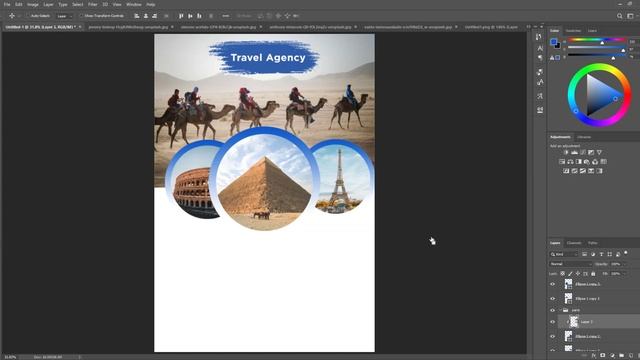Click the align vertical centers icon
Screen dimensions: 640x360
point(190,16)
